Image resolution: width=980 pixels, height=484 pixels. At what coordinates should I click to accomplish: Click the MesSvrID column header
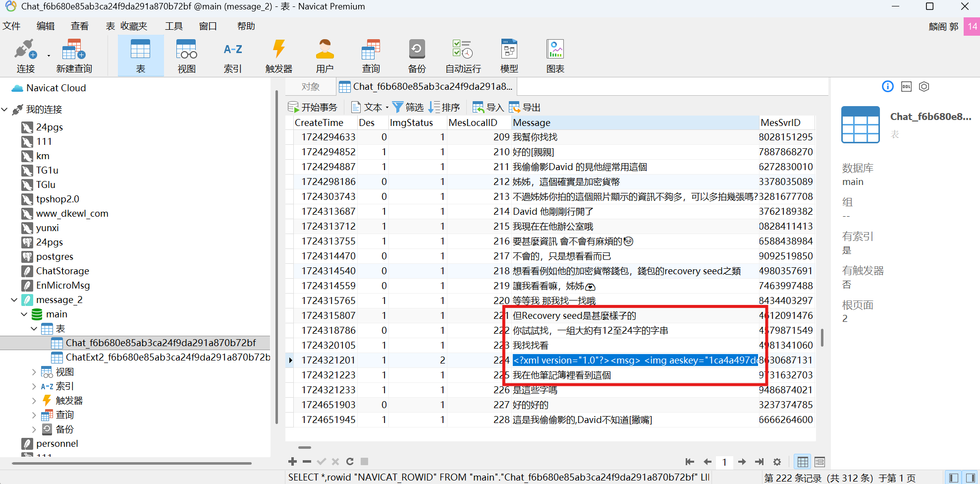pyautogui.click(x=787, y=122)
